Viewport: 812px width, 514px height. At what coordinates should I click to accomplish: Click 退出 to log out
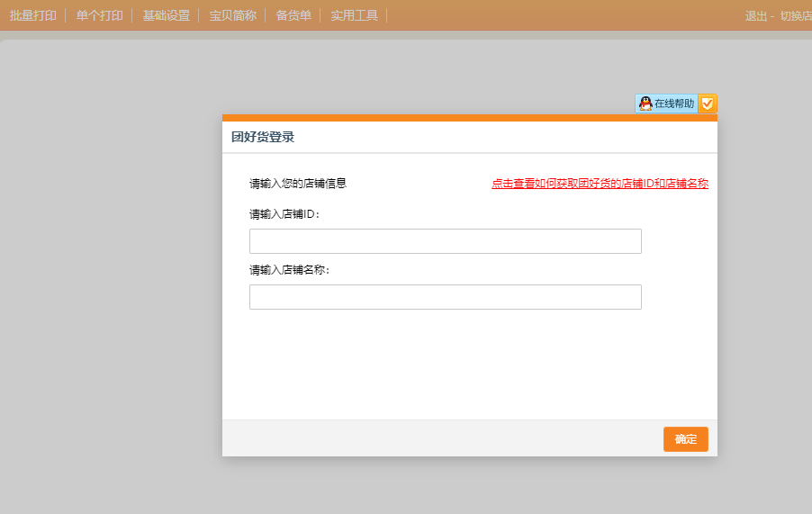pos(756,16)
